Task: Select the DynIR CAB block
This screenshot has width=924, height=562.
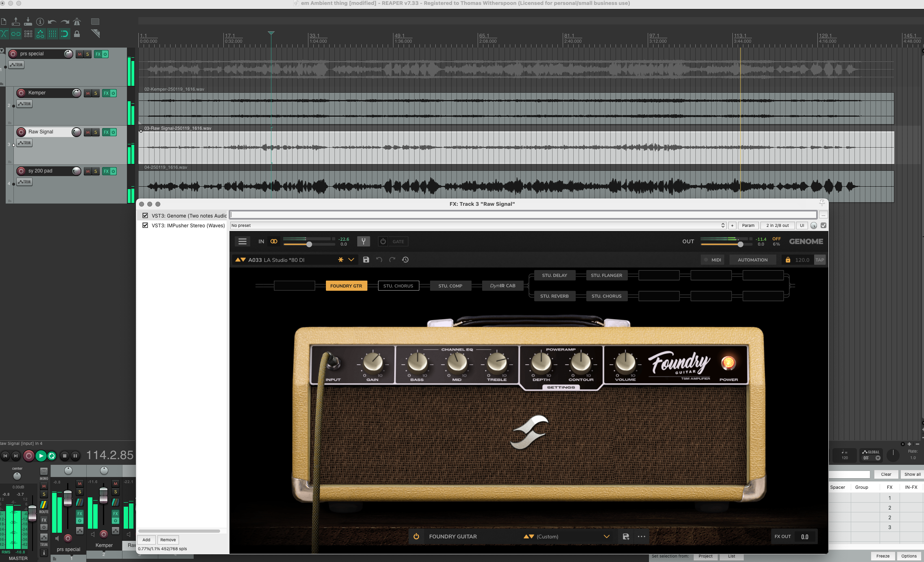Action: [x=502, y=286]
